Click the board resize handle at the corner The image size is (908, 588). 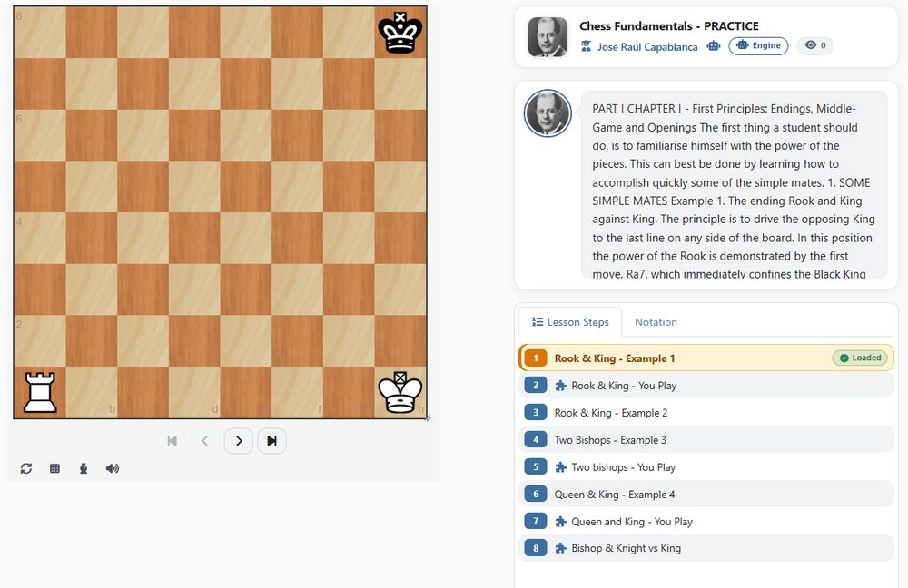coord(428,417)
